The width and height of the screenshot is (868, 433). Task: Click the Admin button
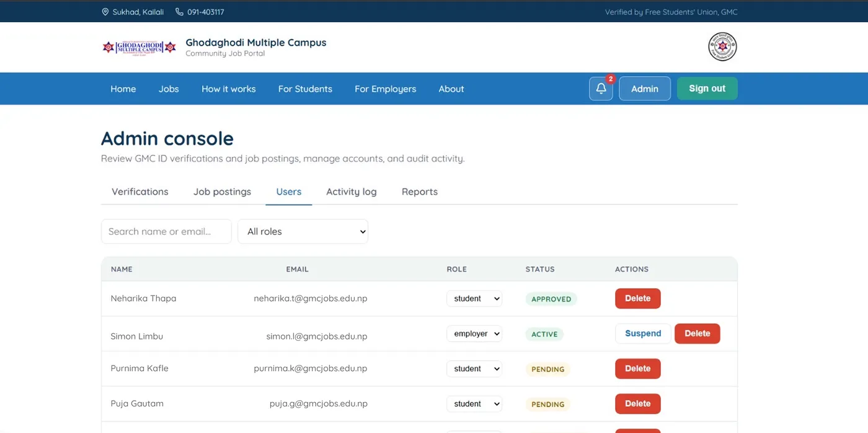(645, 89)
